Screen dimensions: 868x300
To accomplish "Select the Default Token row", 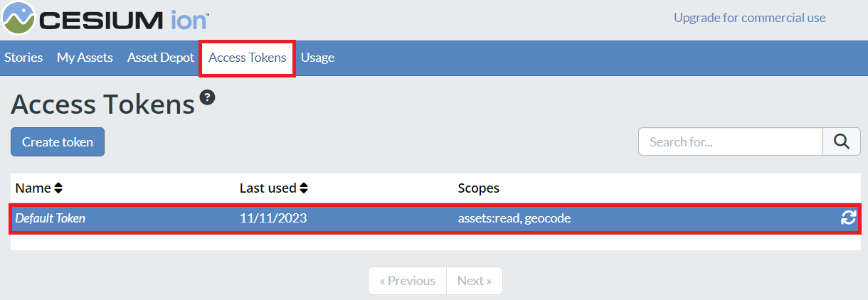I will 435,219.
